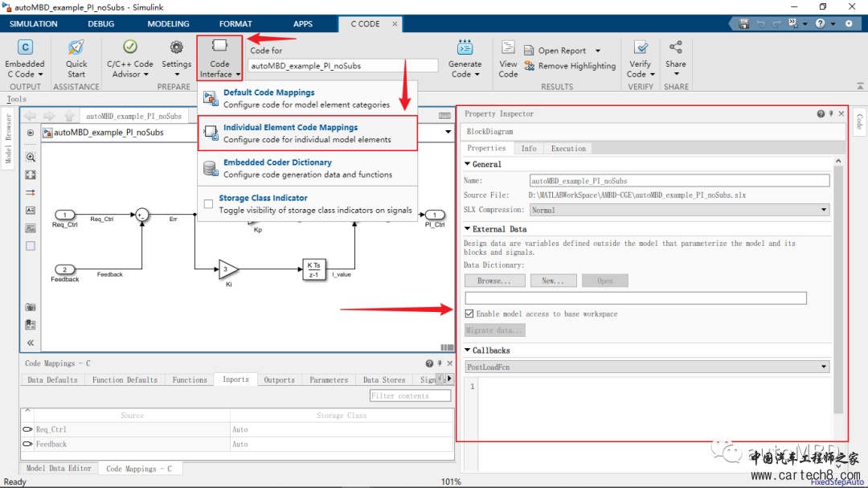Add an annotation with the text tool
The image size is (868, 488).
click(x=31, y=211)
